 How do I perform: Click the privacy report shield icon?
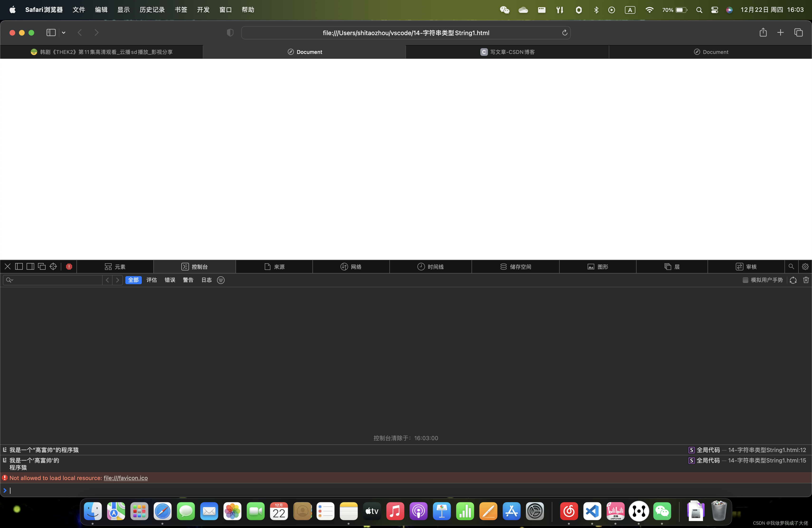point(230,32)
